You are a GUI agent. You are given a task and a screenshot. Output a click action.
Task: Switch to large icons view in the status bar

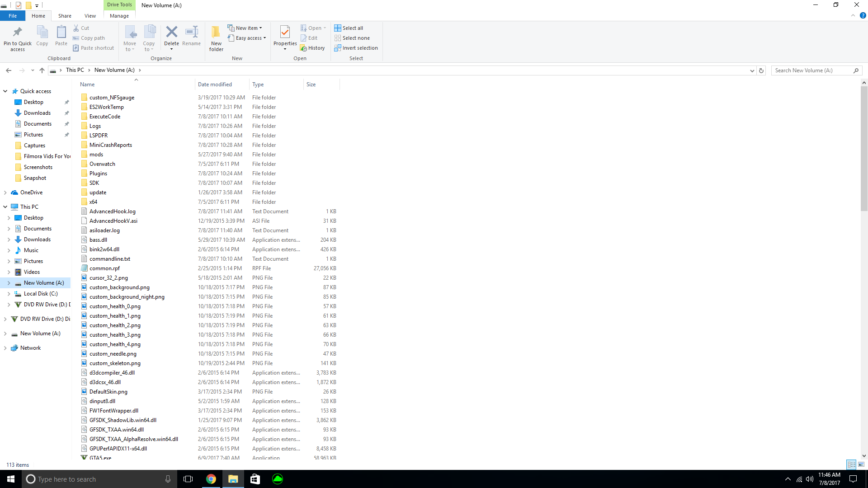click(x=861, y=465)
